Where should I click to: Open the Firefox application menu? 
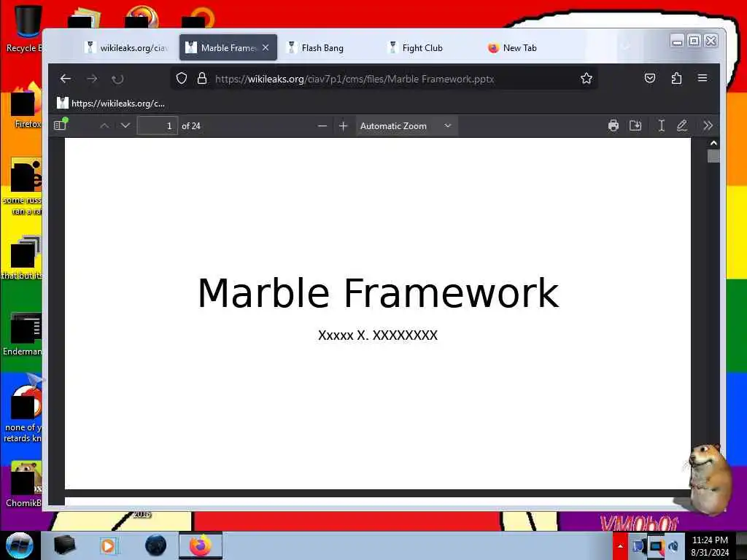coord(703,78)
